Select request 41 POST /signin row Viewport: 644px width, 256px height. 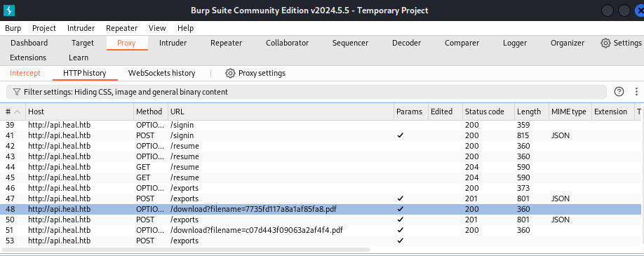click(321, 135)
